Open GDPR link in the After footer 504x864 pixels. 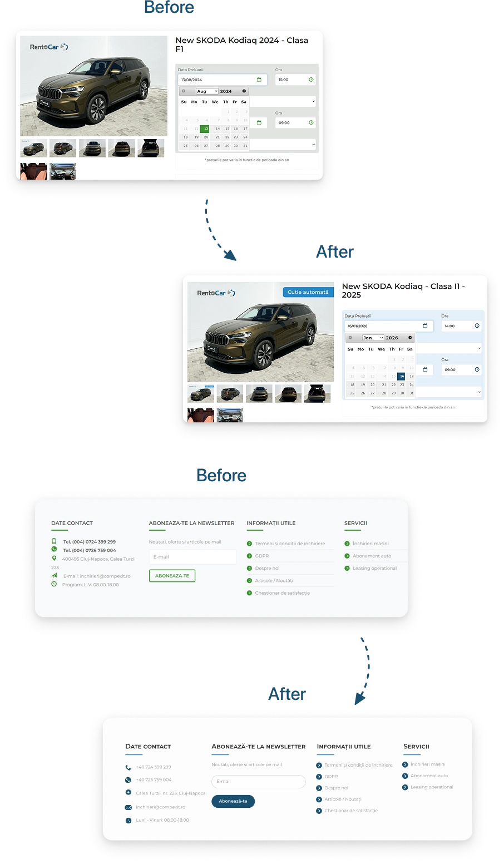[332, 777]
